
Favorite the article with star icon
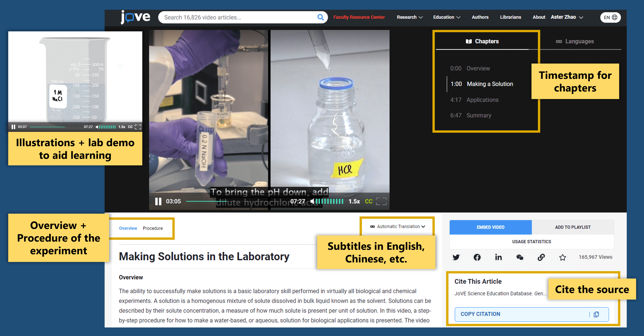tap(563, 257)
